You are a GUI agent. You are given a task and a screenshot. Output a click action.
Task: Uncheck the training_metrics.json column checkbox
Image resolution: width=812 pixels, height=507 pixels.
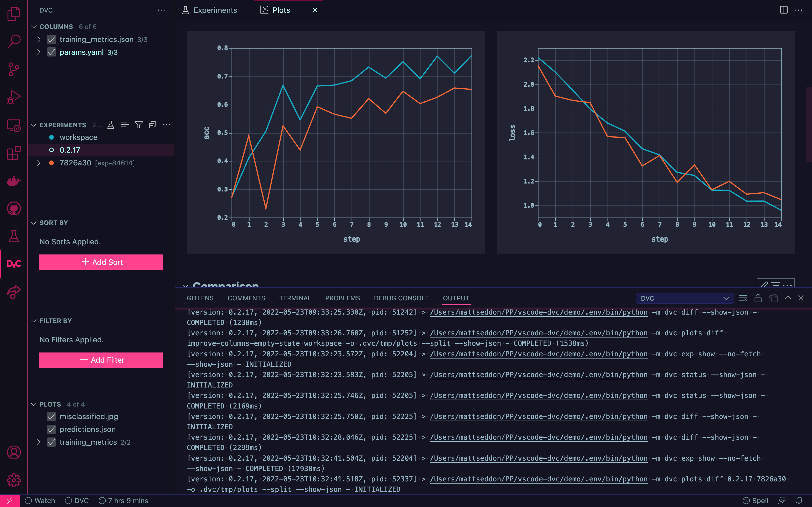click(x=51, y=40)
